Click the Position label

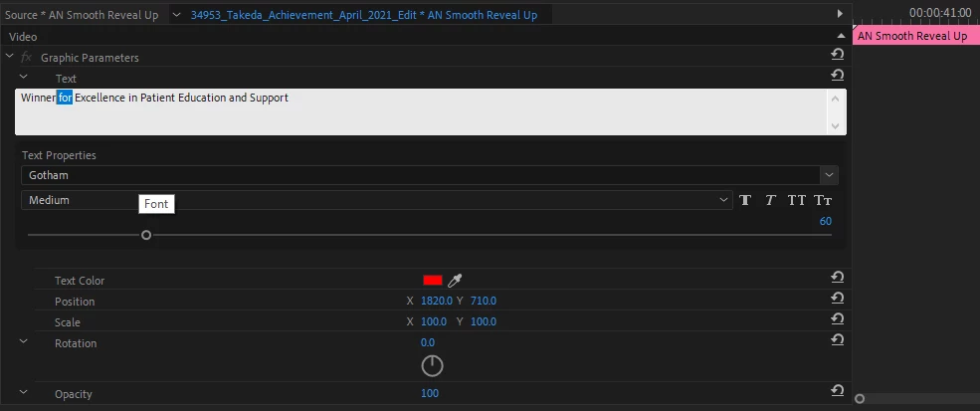75,302
